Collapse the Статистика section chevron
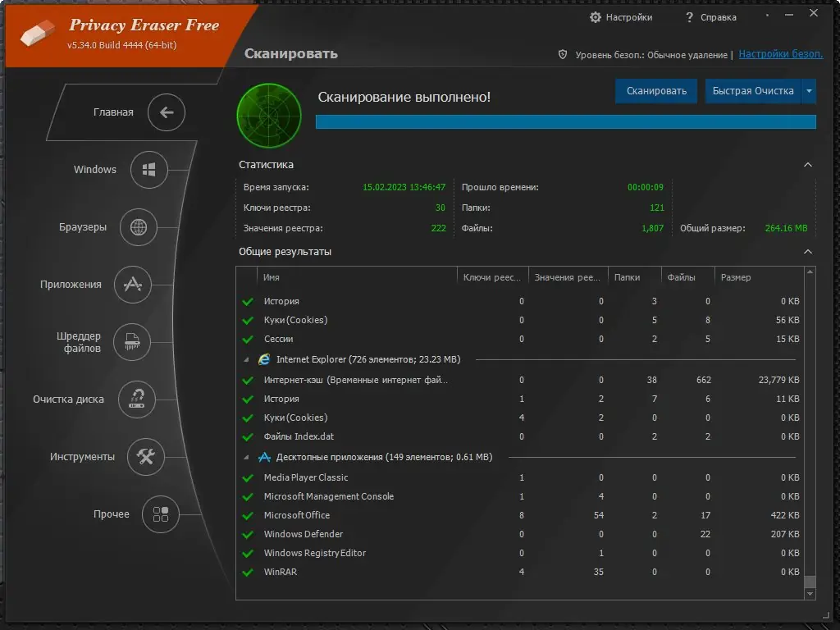Viewport: 840px width, 630px height. [x=808, y=164]
